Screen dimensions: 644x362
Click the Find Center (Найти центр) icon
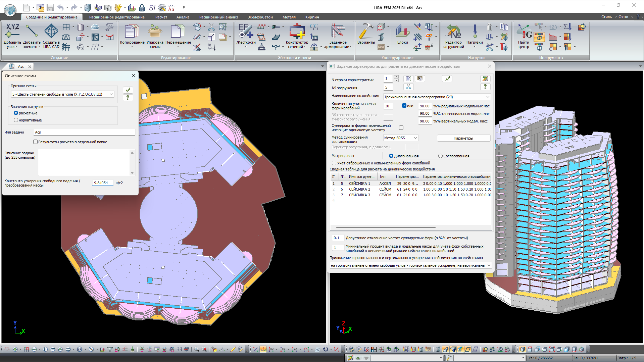523,31
